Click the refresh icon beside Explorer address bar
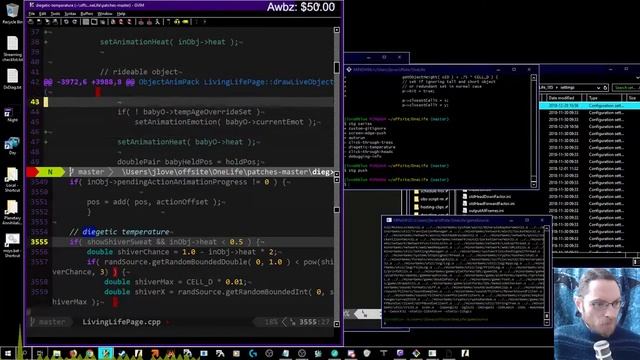The height and width of the screenshot is (360, 640). pos(605,88)
